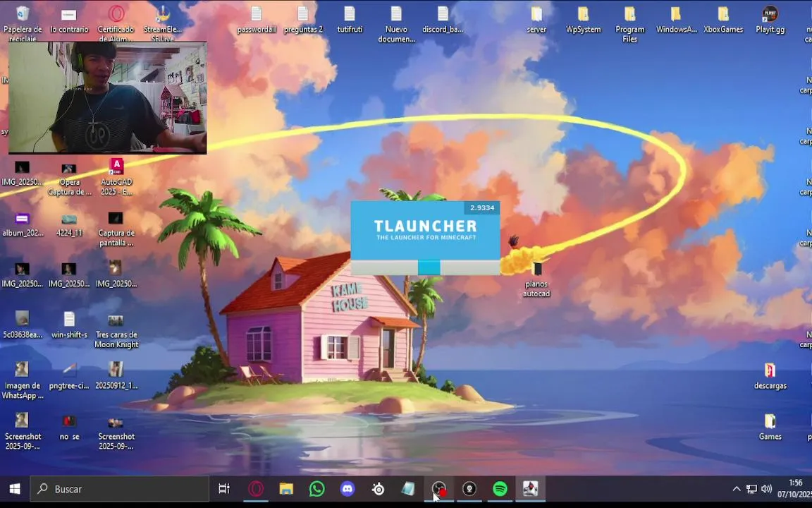The width and height of the screenshot is (812, 508).
Task: Open File Explorer from the taskbar
Action: 286,489
